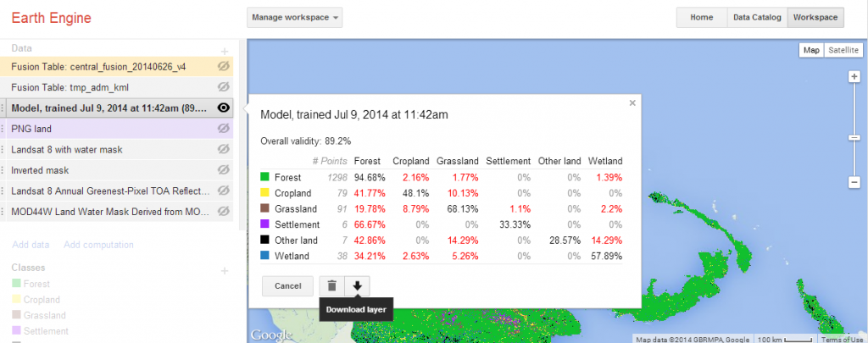Screen dimensions: 868x343
Task: Download the model layer with arrow icon
Action: pos(357,286)
